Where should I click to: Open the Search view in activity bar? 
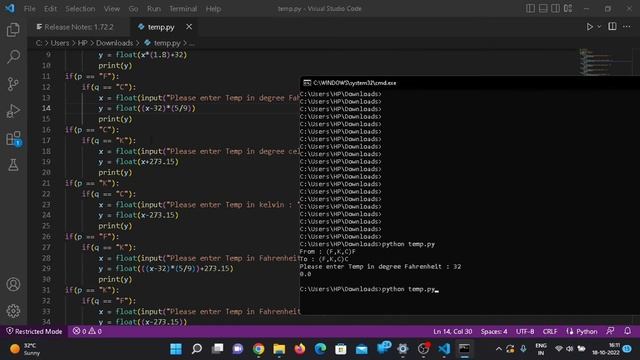(x=13, y=56)
